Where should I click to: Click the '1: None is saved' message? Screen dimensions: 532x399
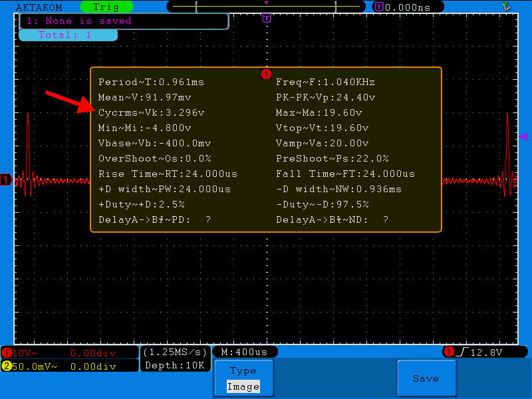[x=79, y=21]
